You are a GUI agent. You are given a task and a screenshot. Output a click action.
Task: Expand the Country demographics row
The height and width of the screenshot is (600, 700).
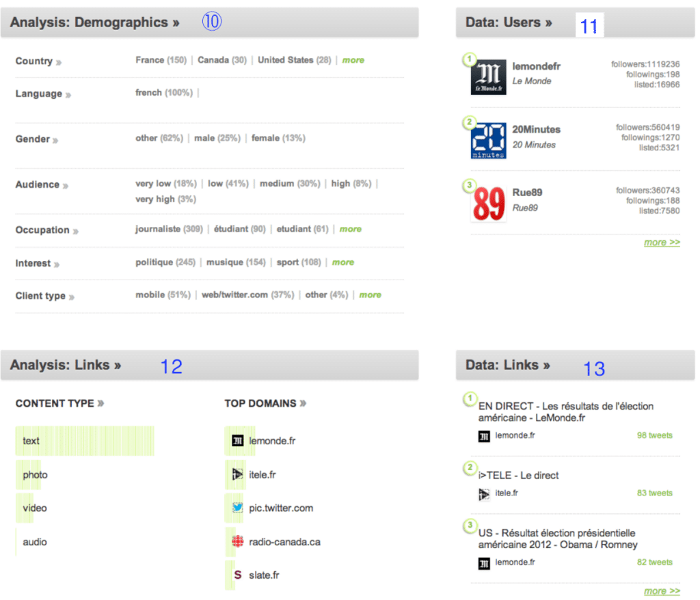[x=38, y=61]
